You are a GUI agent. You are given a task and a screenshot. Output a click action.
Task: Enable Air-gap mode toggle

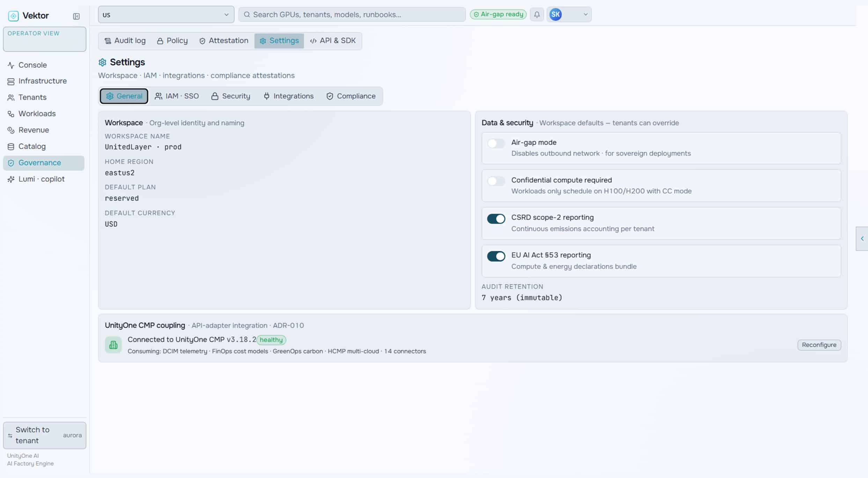coord(496,143)
